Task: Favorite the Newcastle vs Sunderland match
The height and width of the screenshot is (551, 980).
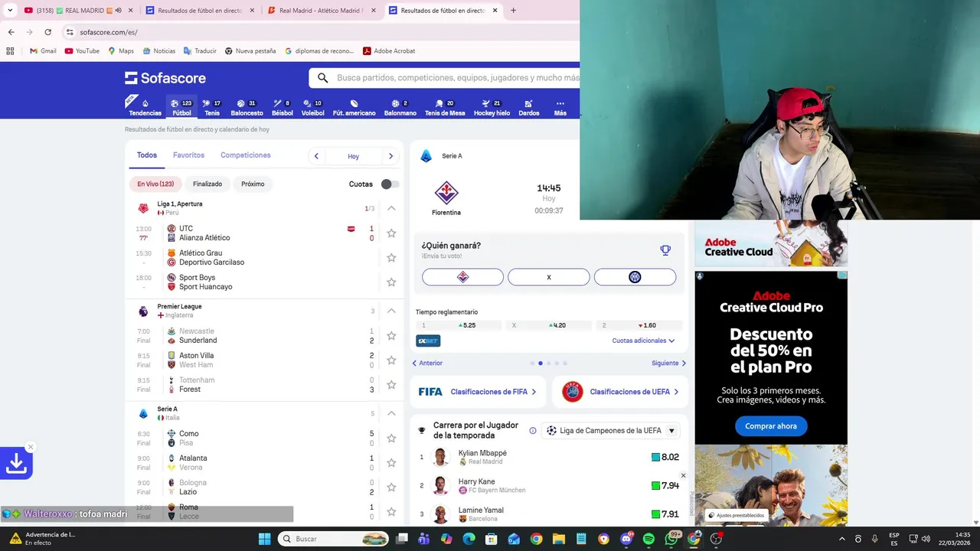Action: pos(391,336)
